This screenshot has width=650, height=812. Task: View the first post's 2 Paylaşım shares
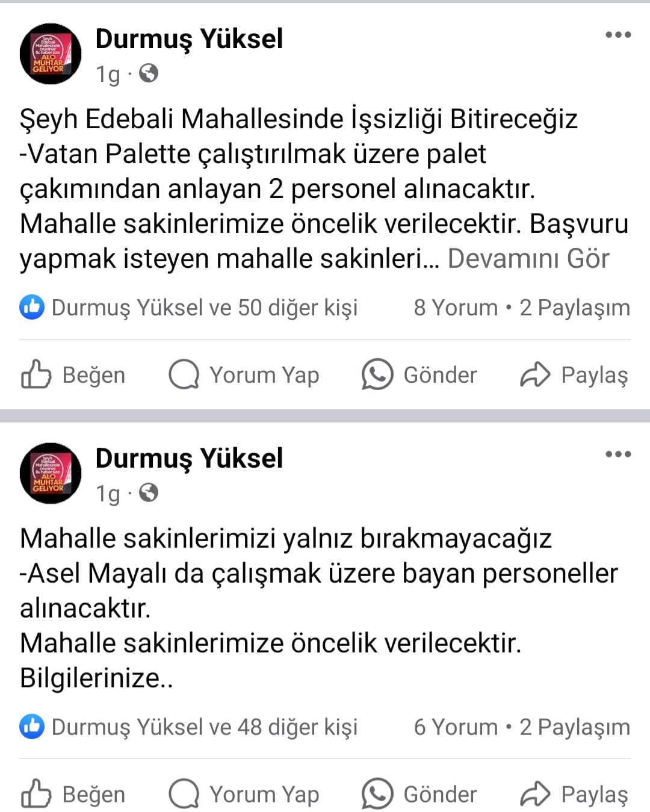click(575, 308)
